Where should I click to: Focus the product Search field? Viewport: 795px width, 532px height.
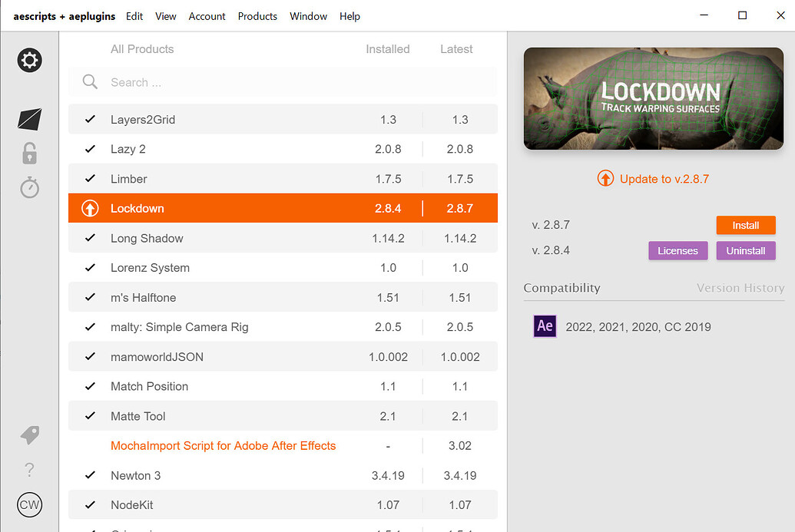[x=283, y=82]
